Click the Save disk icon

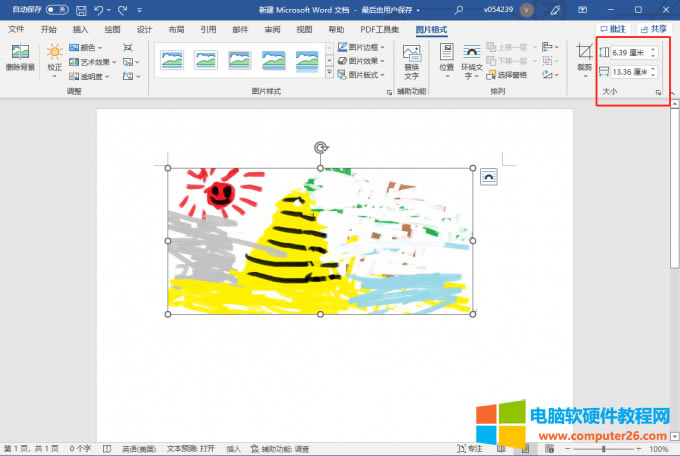(x=81, y=10)
